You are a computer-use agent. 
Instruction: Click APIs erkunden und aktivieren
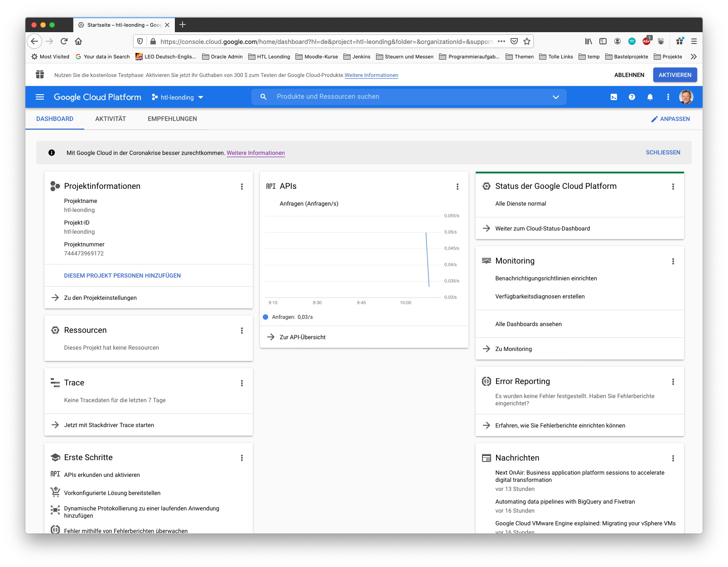tap(102, 475)
